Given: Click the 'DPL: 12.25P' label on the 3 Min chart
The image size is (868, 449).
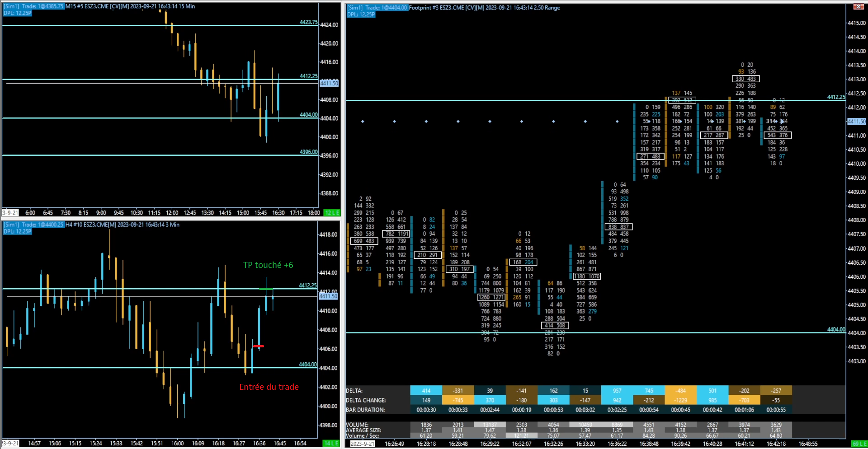Looking at the screenshot, I should pos(18,231).
